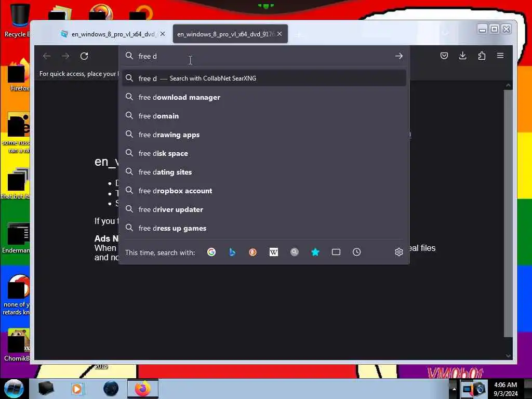Viewport: 532px width, 399px height.
Task: Submit the search with the Go arrow
Action: point(398,56)
